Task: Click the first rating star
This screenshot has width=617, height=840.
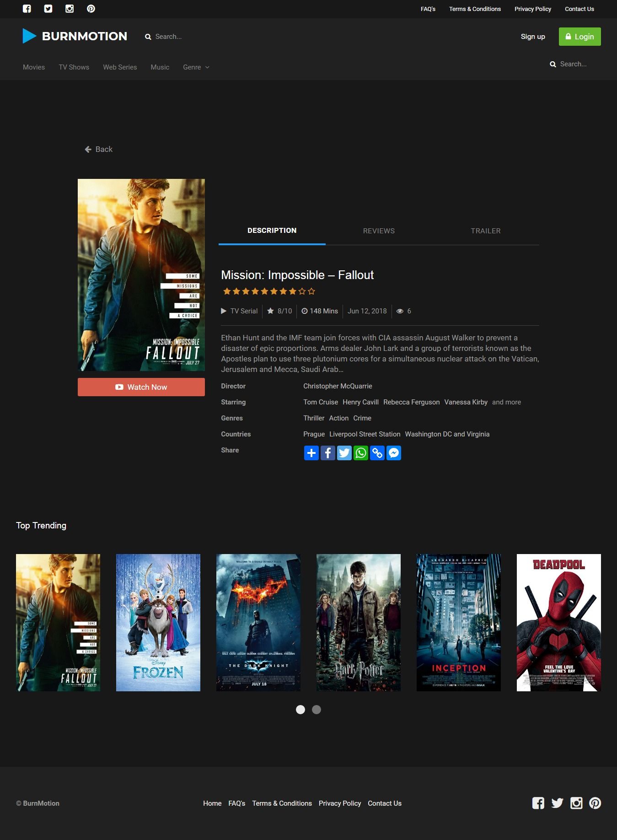Action: (226, 291)
